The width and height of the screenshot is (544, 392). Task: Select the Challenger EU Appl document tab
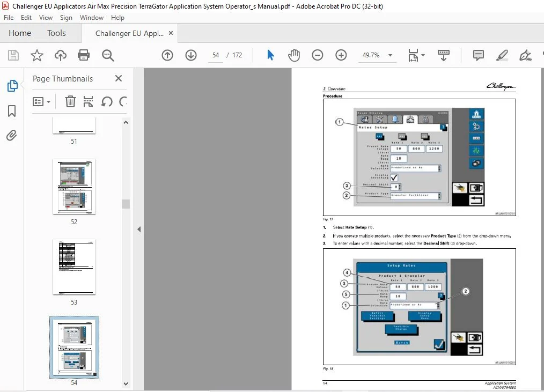tap(129, 33)
